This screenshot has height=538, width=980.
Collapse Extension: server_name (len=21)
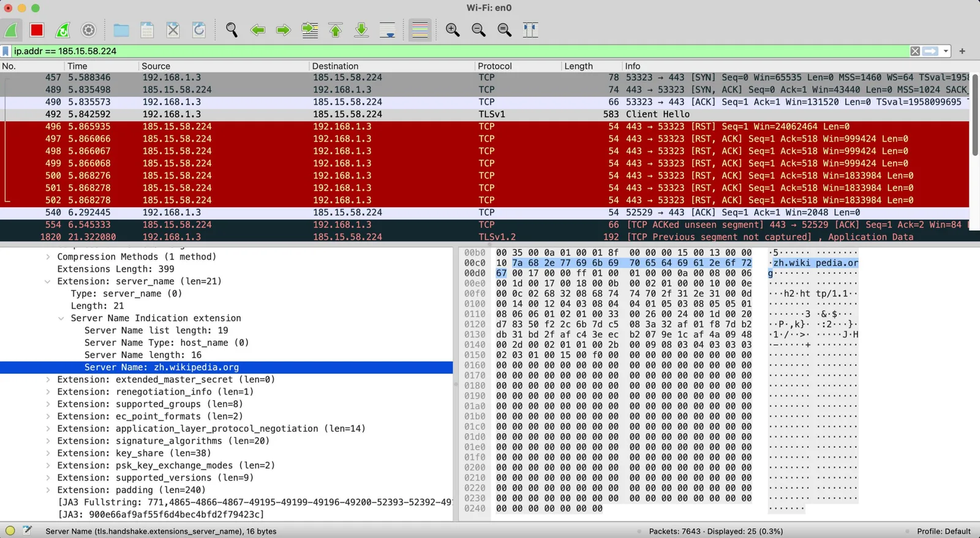pyautogui.click(x=48, y=281)
